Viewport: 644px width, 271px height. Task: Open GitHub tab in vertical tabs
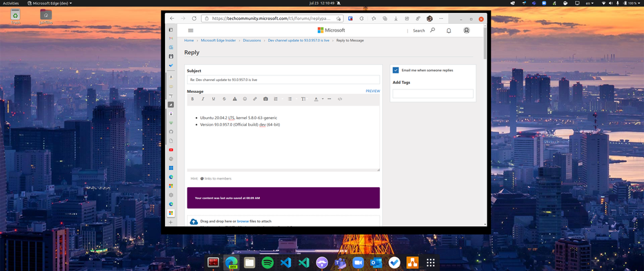tap(171, 131)
